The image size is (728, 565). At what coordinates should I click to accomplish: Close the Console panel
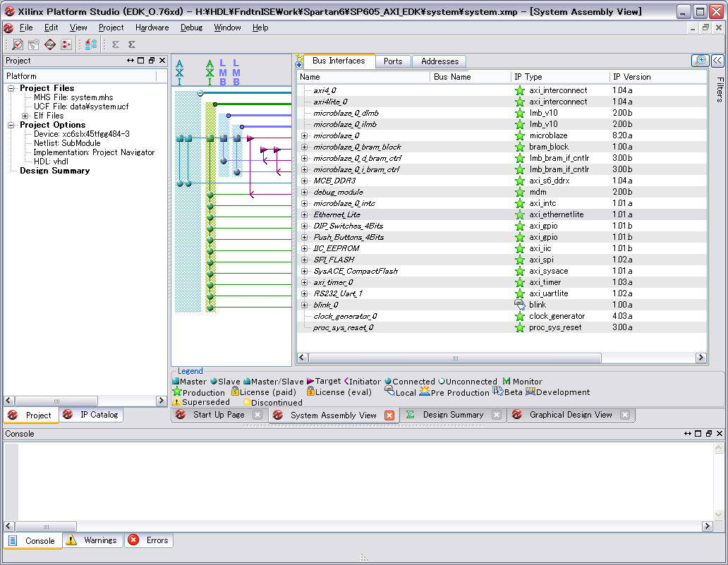pos(720,434)
